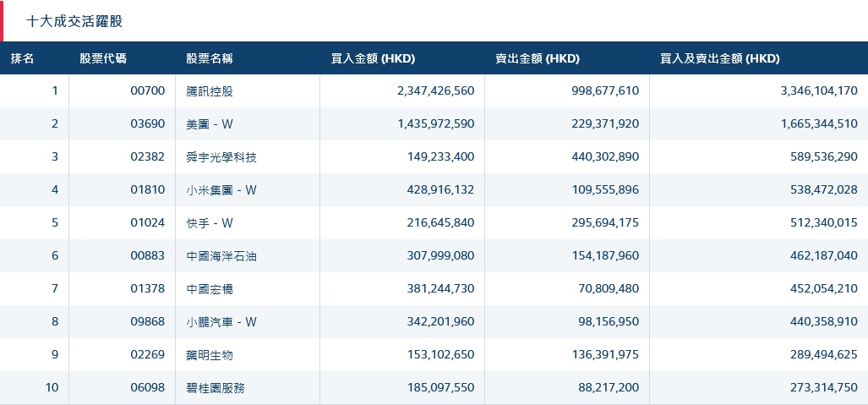Screen dimensions: 868x405
Task: Select stock name 藥明生物
Action: click(210, 354)
